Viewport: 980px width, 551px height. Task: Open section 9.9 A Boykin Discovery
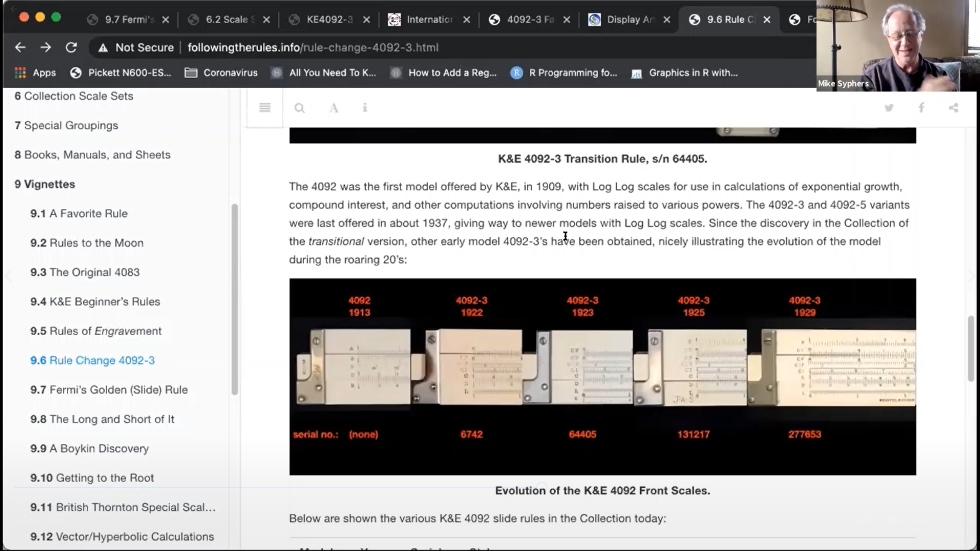(x=89, y=448)
